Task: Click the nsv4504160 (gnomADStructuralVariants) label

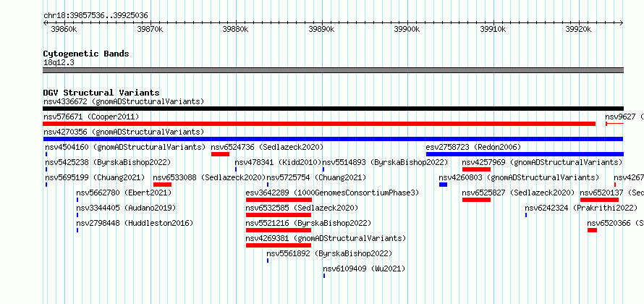Action: tap(125, 147)
